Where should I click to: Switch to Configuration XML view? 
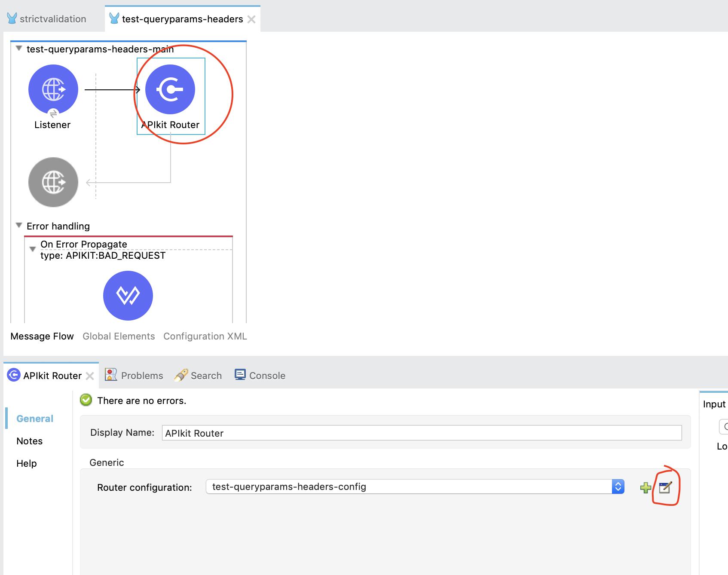(x=205, y=336)
